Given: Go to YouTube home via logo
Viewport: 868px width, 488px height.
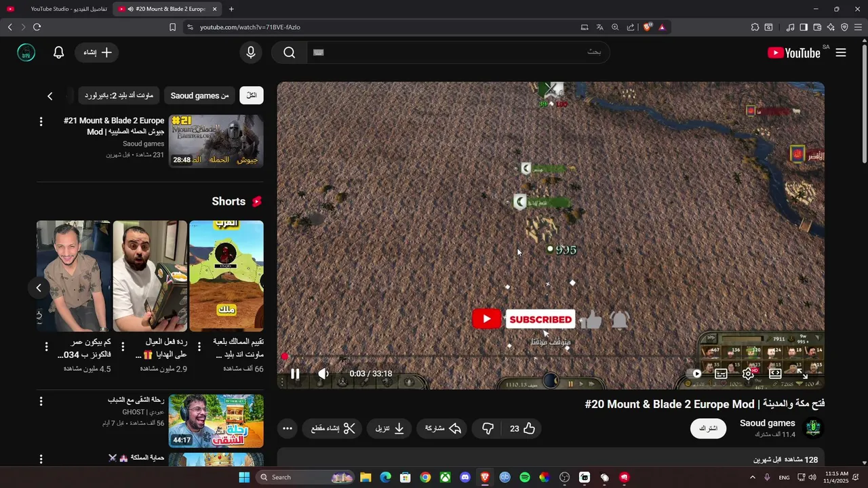Looking at the screenshot, I should (794, 53).
